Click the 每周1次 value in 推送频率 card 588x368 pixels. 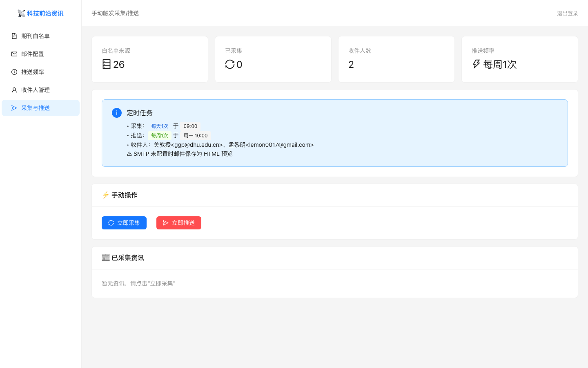tap(500, 65)
